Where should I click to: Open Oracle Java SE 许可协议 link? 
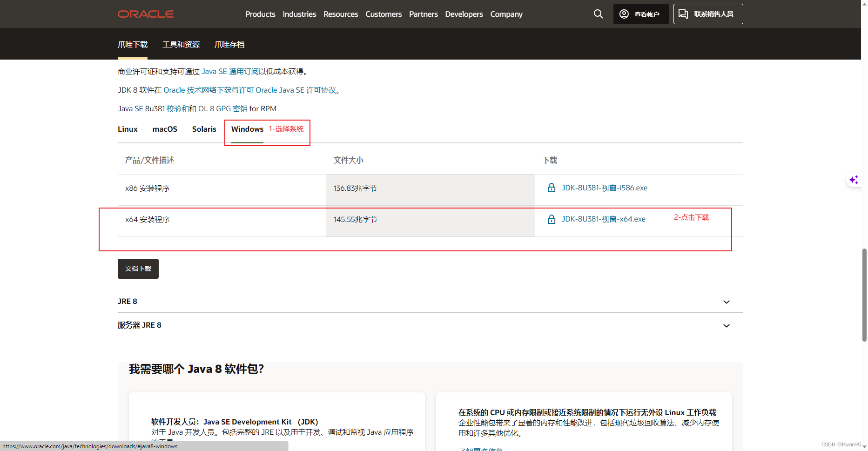tap(296, 90)
